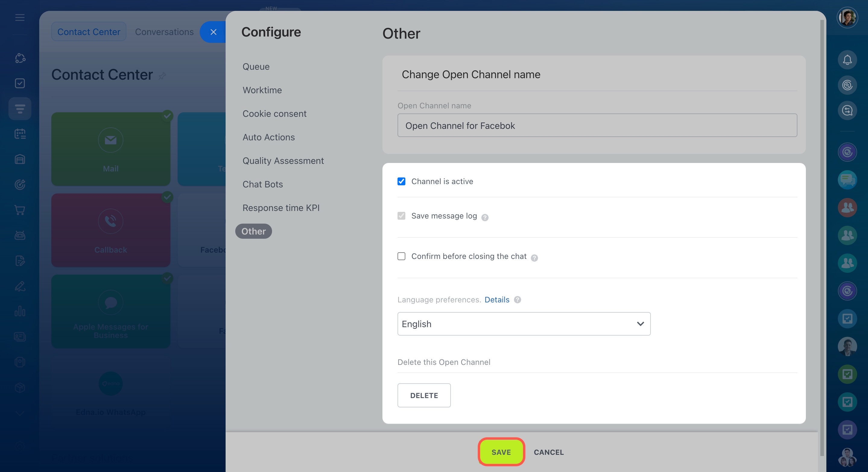Open the English language dropdown
Screen dimensions: 868x472
524,324
